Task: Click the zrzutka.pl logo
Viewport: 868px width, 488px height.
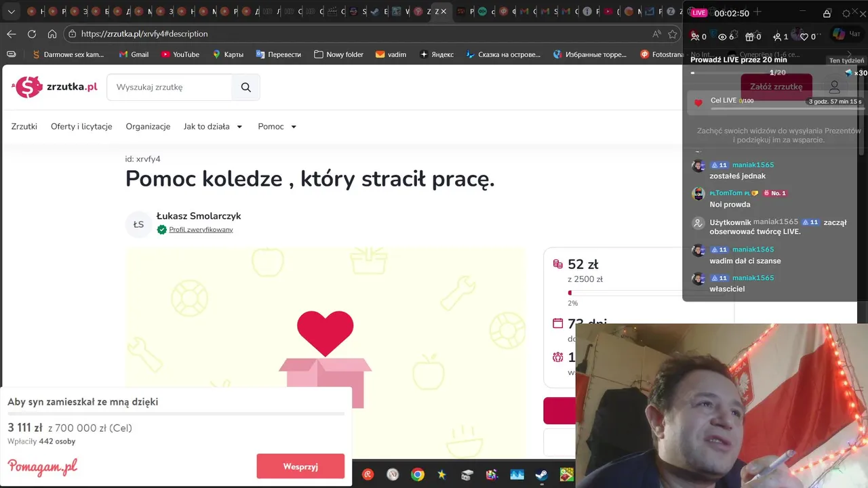Action: point(54,87)
